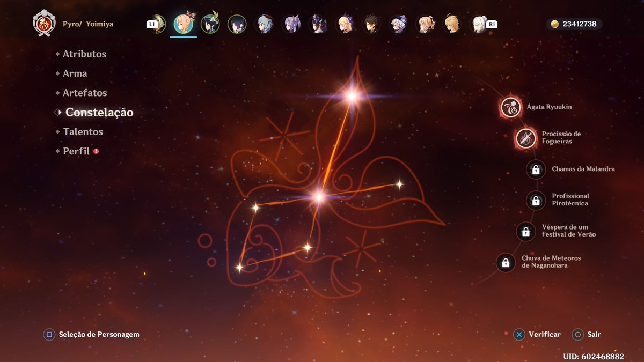The image size is (644, 362).
Task: Open the Ágata Ryuukin constellation icon
Action: 511,107
